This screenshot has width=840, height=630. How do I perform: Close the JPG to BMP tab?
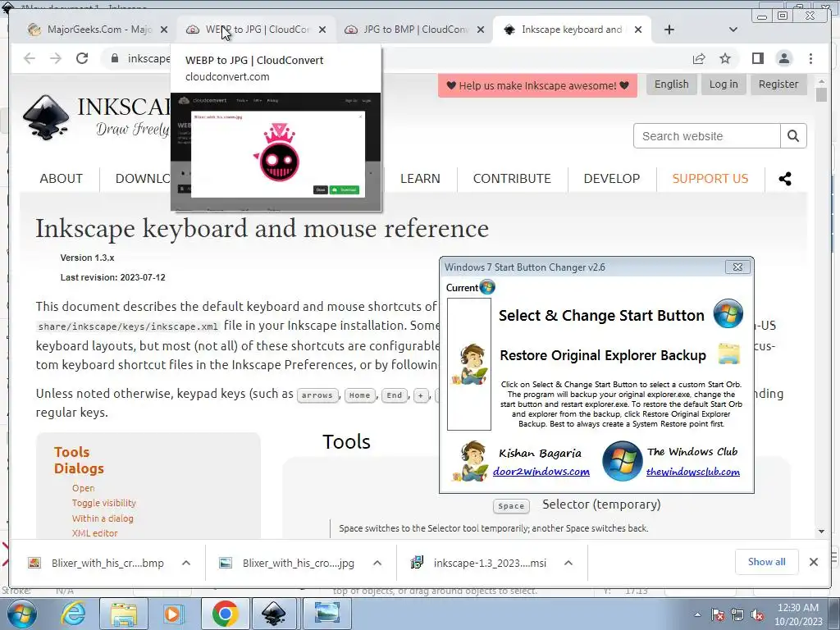coord(481,30)
